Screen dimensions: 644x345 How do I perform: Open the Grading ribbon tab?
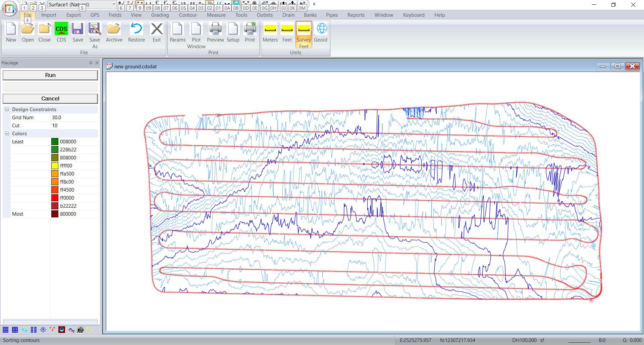tap(160, 15)
